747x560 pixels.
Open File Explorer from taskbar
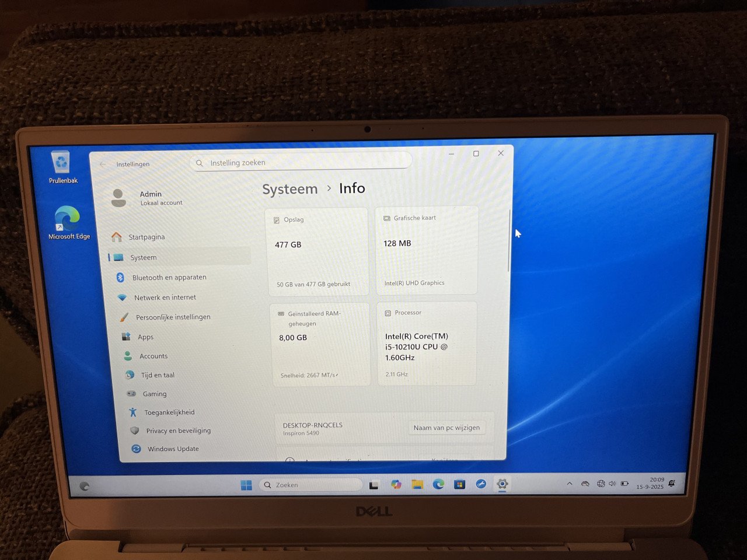click(x=417, y=485)
